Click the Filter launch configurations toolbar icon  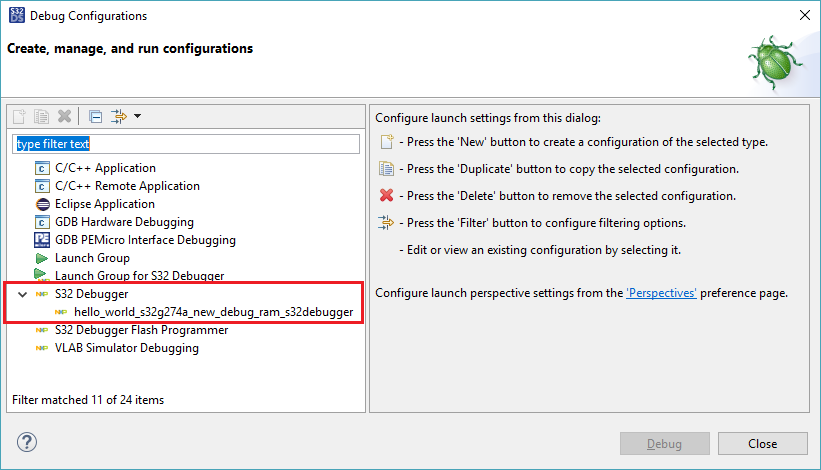(x=120, y=116)
